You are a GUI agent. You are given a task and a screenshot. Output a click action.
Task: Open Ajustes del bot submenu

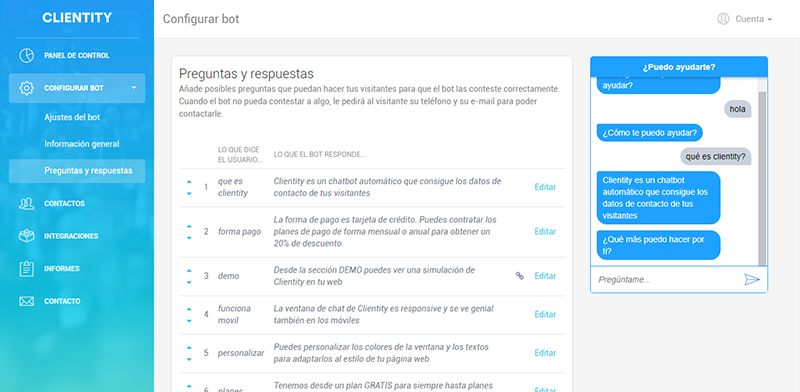[72, 117]
